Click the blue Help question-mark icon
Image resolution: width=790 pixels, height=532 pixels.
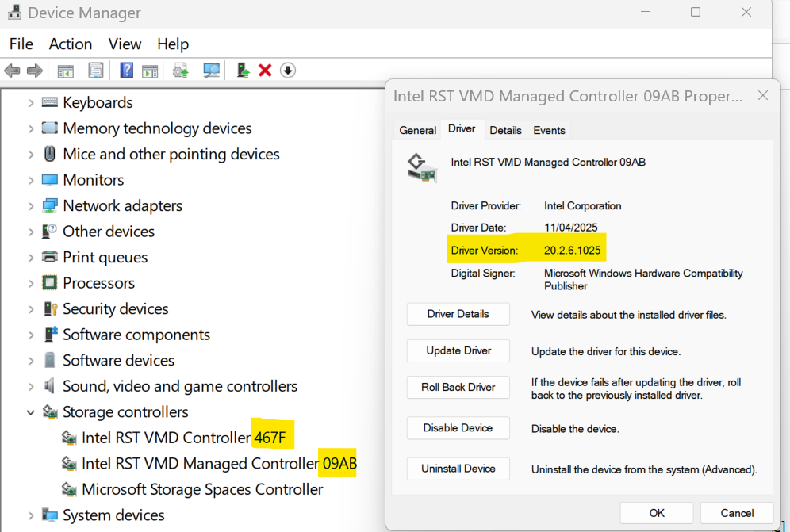pyautogui.click(x=126, y=71)
